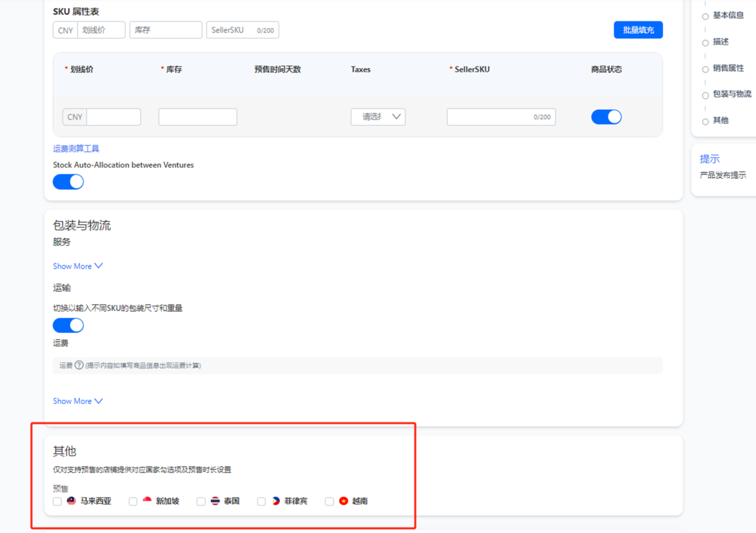Click the 批量填充 button
This screenshot has width=756, height=533.
coord(638,30)
